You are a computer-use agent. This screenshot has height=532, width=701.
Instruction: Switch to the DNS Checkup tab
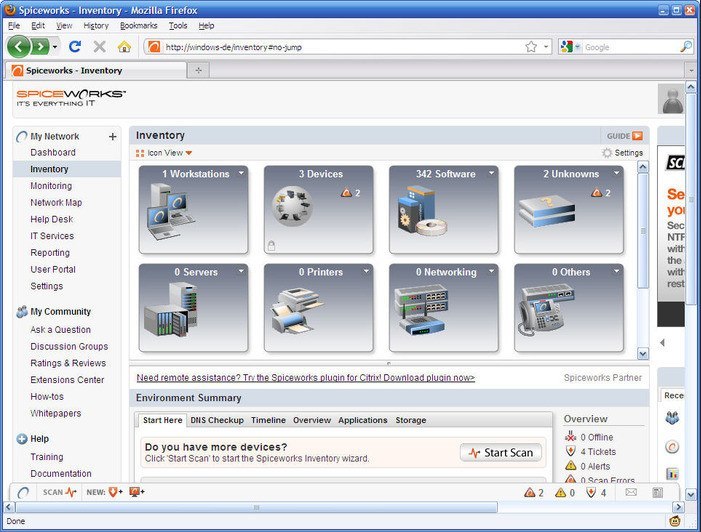(x=217, y=420)
